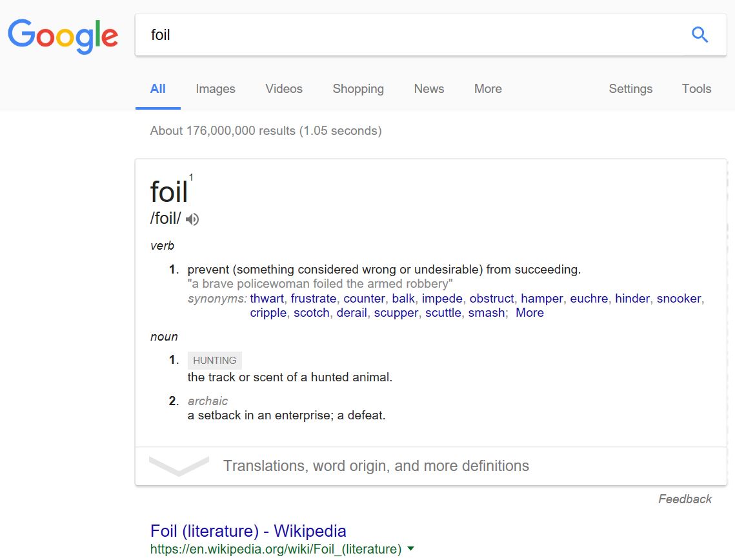Click into the search box containing foil

click(x=412, y=35)
